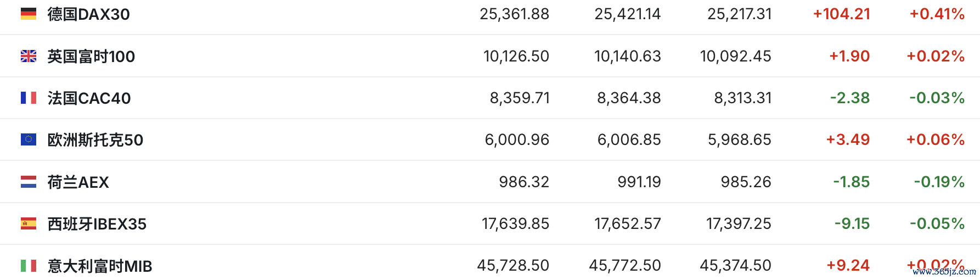Viewport: 980px width, 280px height.
Task: Click the CAC40 -0.03% percentage change
Action: click(937, 98)
